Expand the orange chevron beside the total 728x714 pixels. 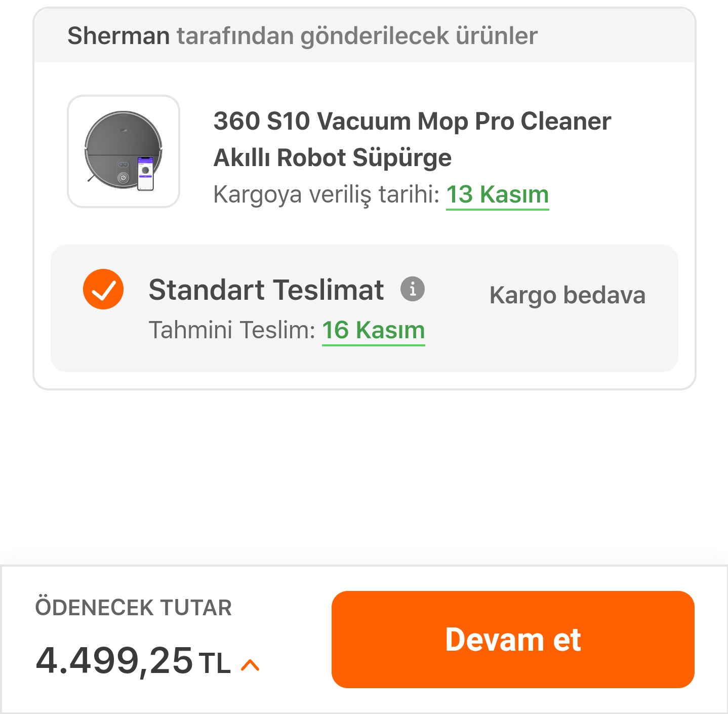point(250,665)
